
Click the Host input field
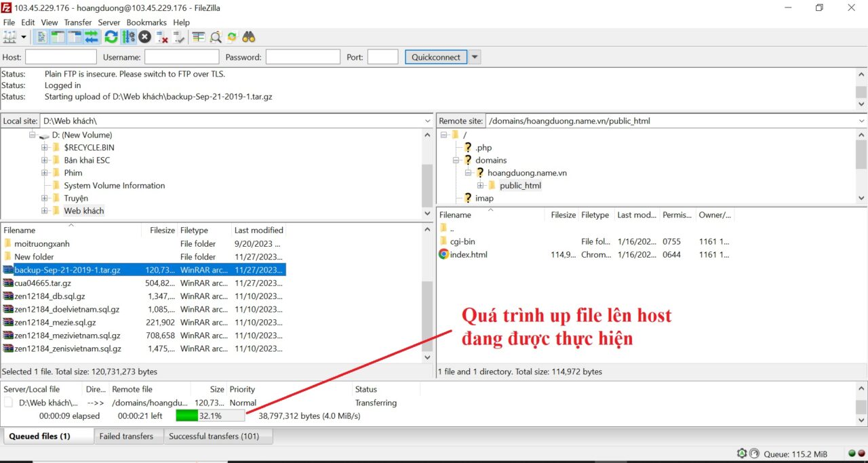61,57
